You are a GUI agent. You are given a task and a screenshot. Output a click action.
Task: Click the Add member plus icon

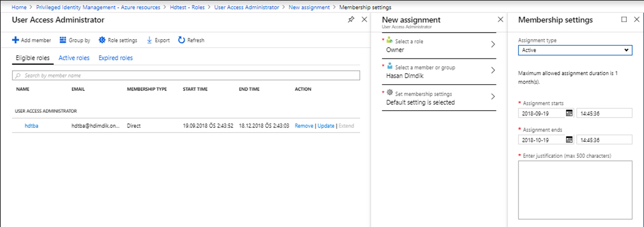point(15,40)
